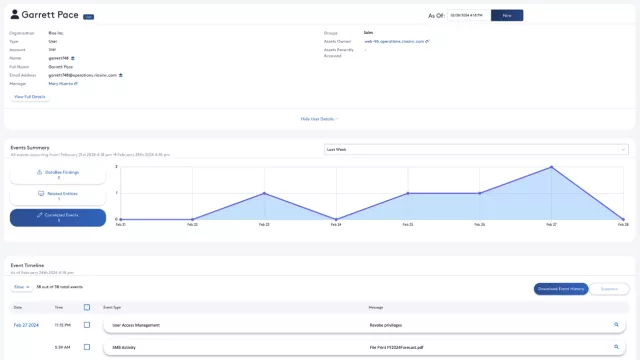
Task: Click the Feb 25 data point on chart
Action: tap(408, 193)
